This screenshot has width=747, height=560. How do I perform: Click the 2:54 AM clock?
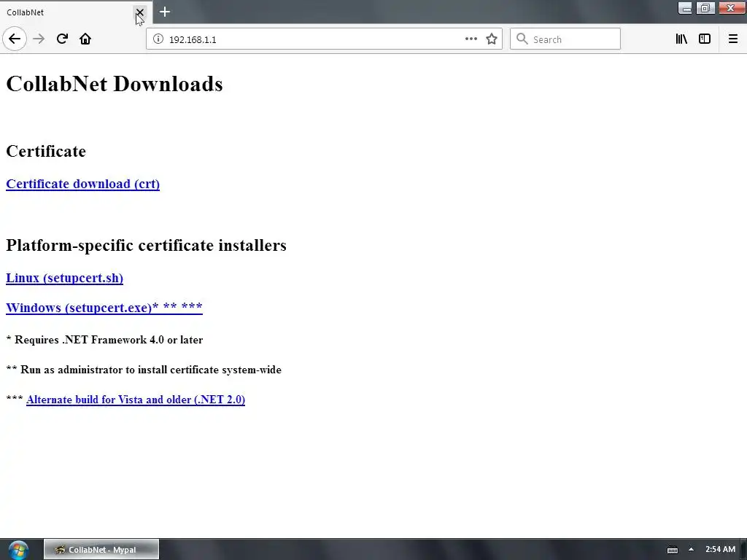[x=720, y=550]
